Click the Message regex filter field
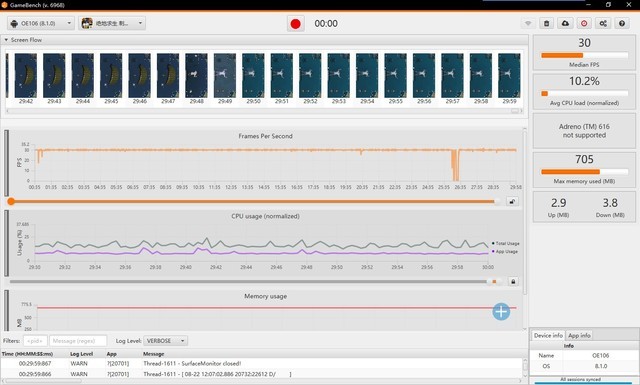 78,340
